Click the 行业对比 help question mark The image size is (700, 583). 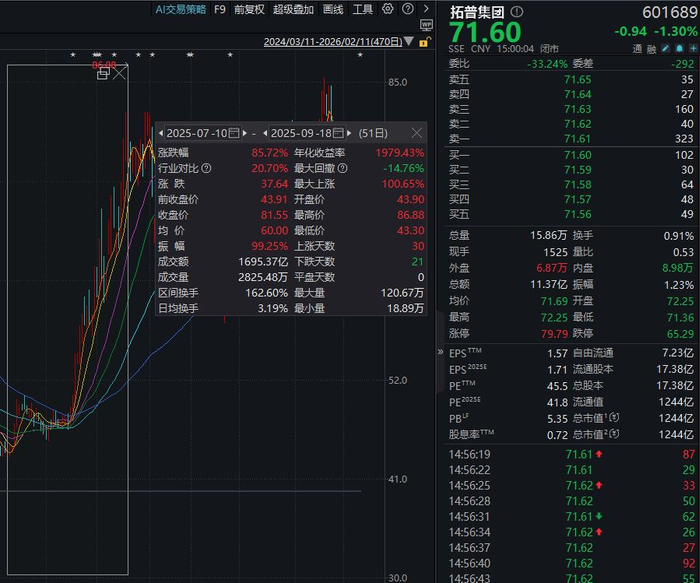tap(206, 168)
